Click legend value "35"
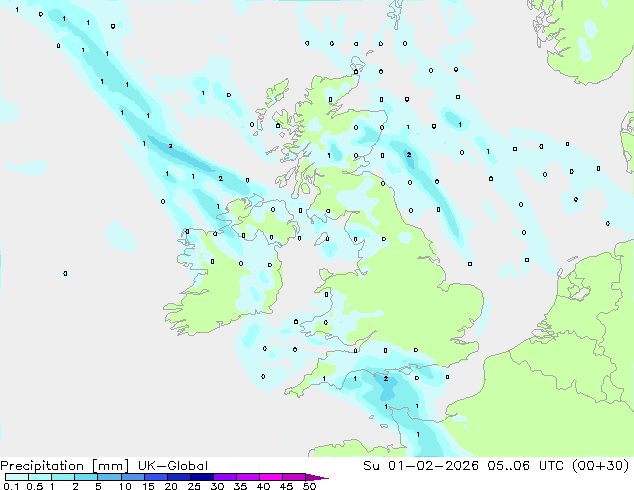This screenshot has width=634, height=490. 240,486
